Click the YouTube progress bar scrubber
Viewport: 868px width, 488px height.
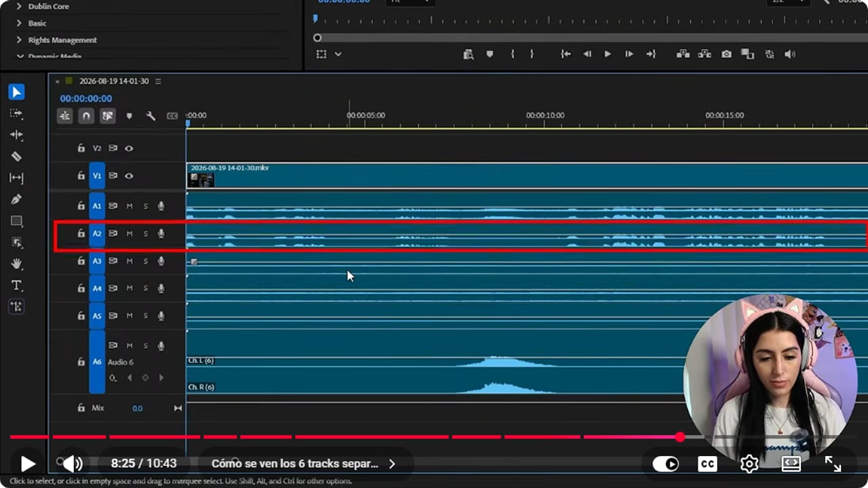click(679, 437)
